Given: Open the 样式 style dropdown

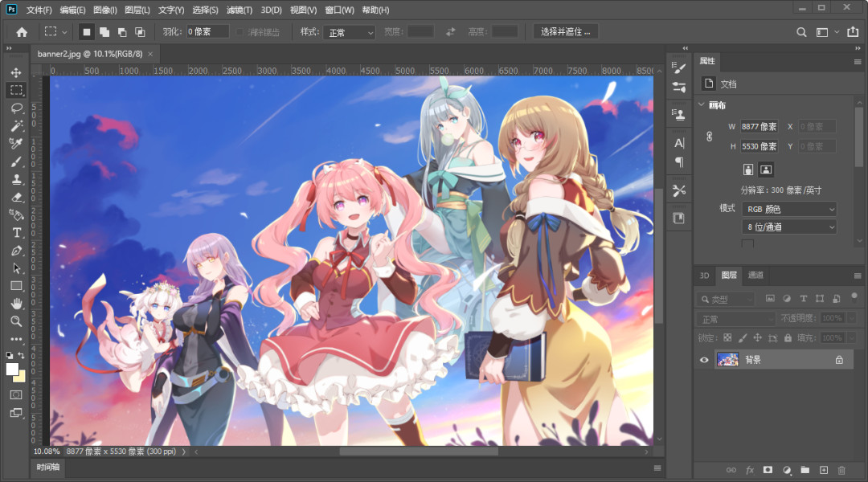Looking at the screenshot, I should coord(350,33).
